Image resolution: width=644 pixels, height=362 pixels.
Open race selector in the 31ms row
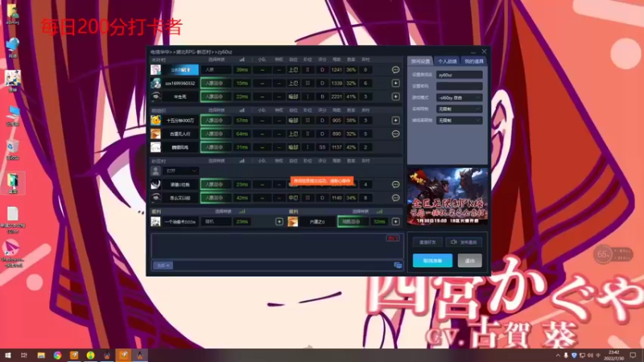coord(216,147)
